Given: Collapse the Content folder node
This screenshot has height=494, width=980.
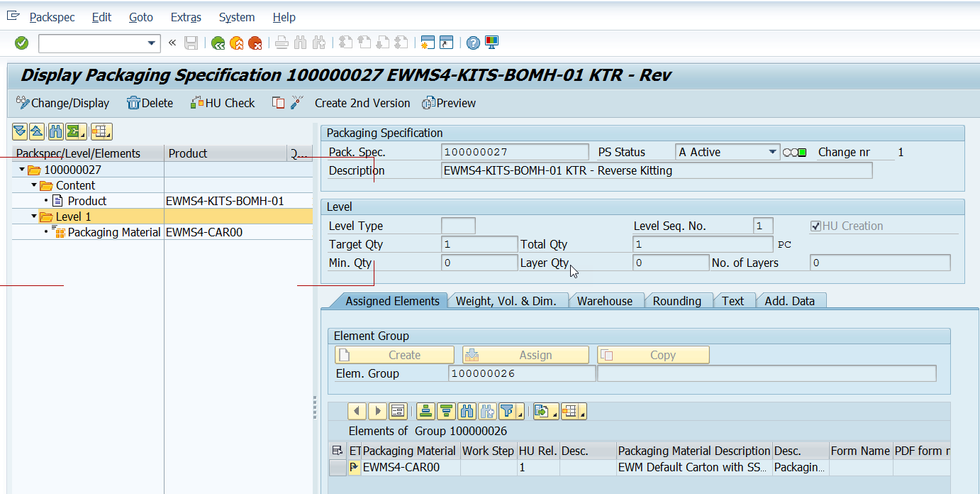Looking at the screenshot, I should pyautogui.click(x=33, y=185).
